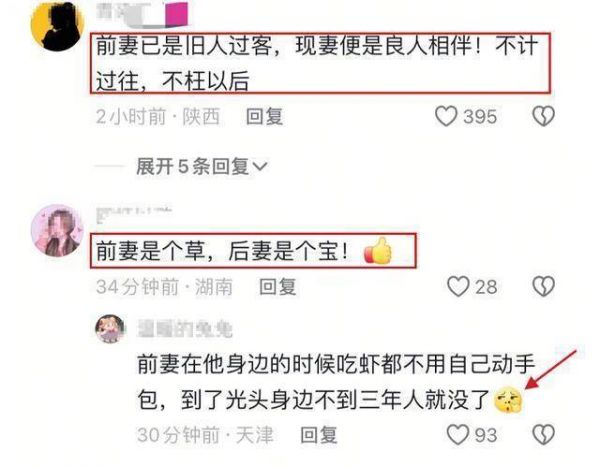This screenshot has height=466, width=600.
Task: Like the comment with 395 likes
Action: click(446, 116)
